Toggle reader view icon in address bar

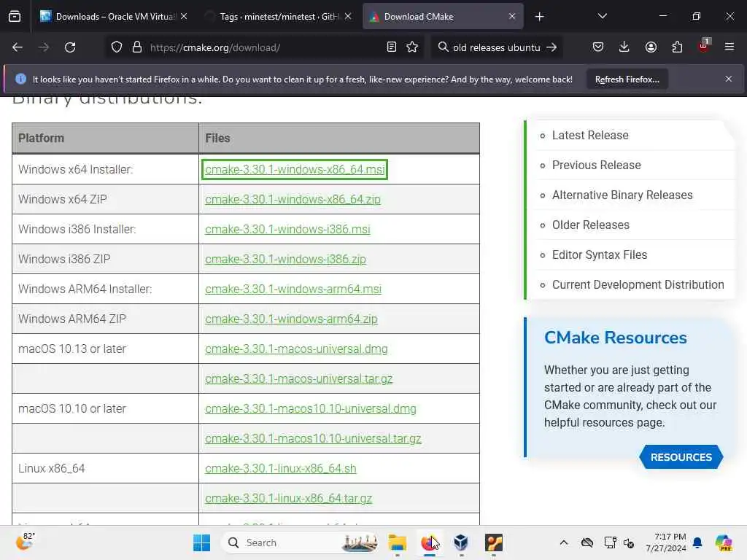(x=392, y=47)
